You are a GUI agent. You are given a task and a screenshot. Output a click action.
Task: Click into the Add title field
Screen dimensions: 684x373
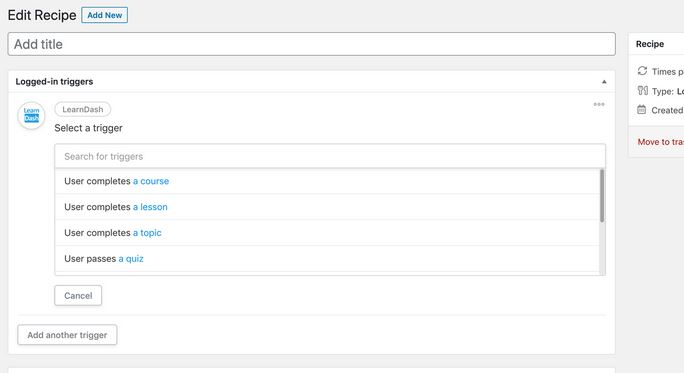click(x=311, y=44)
